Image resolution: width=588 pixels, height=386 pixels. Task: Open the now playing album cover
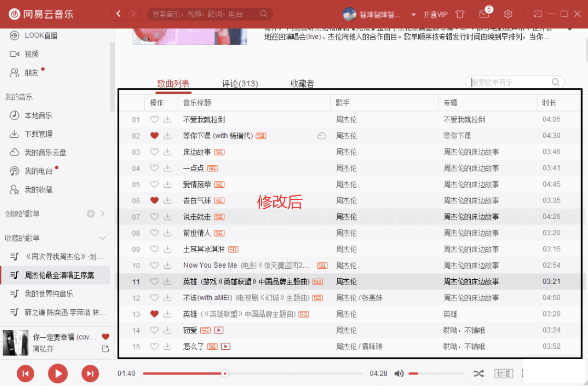[16, 343]
